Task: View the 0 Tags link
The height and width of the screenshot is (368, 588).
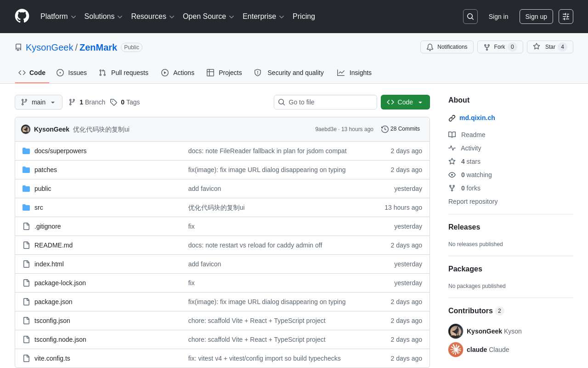Action: click(125, 102)
